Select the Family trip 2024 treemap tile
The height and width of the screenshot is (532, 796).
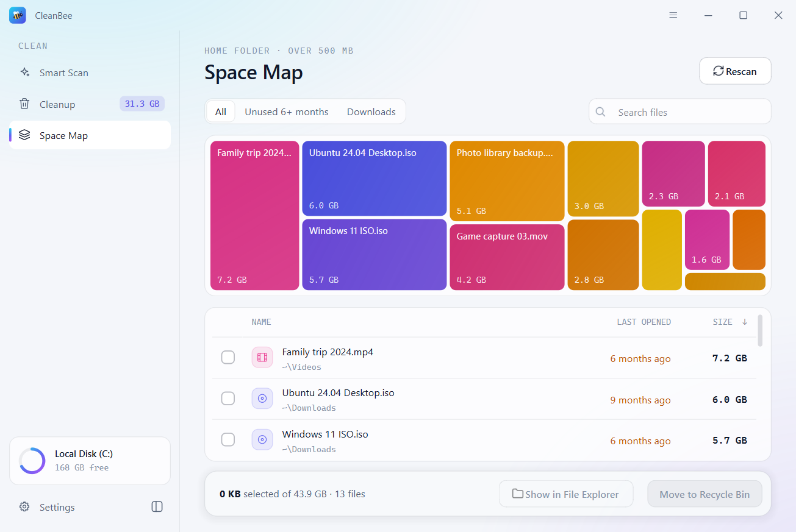(x=255, y=216)
